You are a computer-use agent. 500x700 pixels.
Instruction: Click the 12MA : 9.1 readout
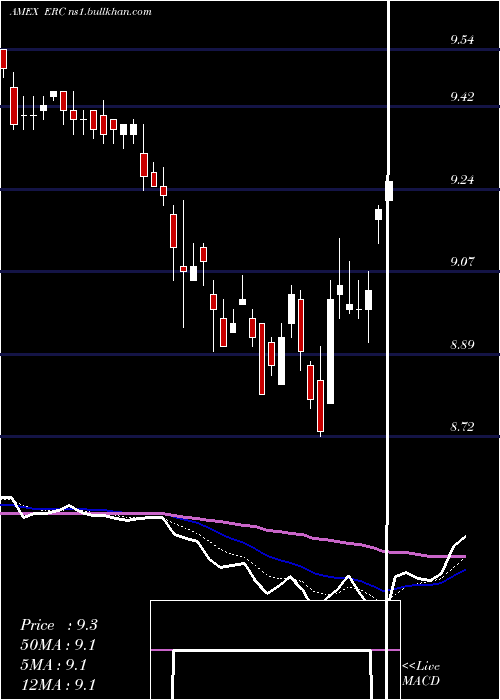click(x=58, y=684)
